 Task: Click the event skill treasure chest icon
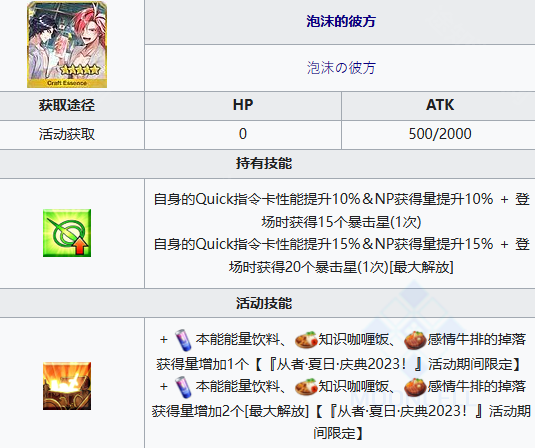click(x=67, y=386)
